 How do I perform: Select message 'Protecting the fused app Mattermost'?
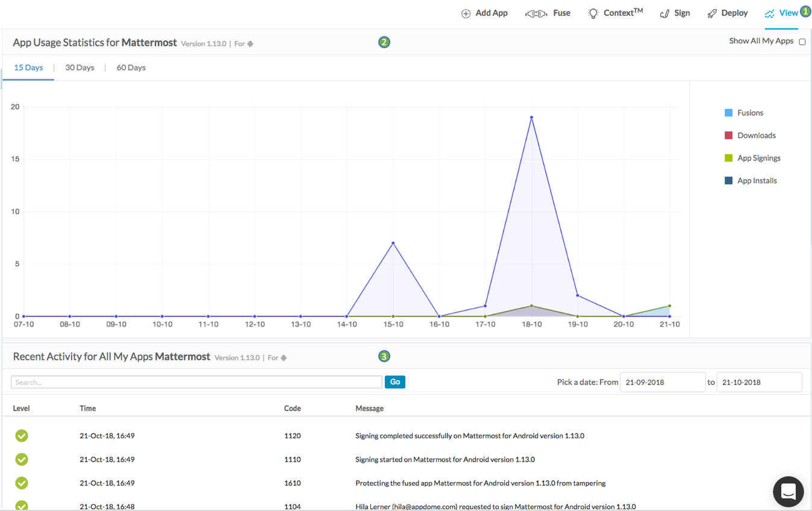tap(481, 483)
